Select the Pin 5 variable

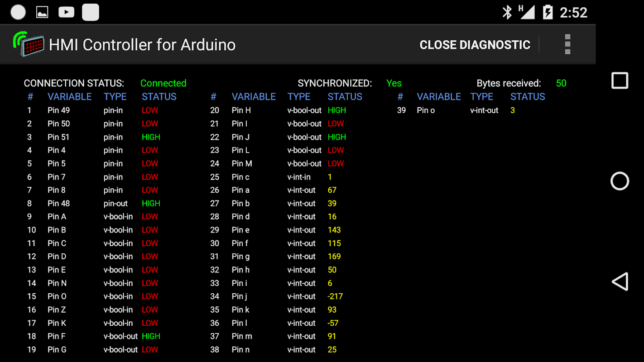tap(57, 163)
